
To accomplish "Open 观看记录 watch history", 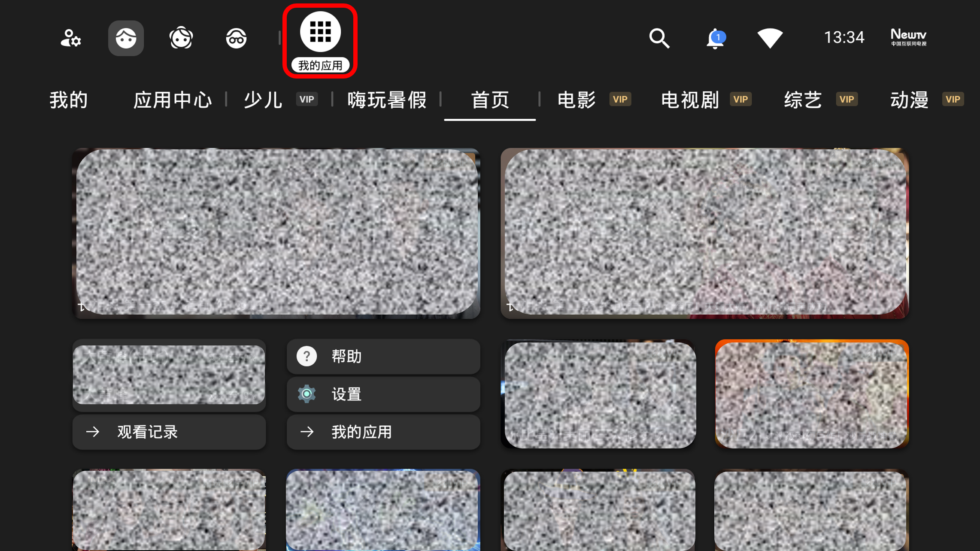I will 169,432.
